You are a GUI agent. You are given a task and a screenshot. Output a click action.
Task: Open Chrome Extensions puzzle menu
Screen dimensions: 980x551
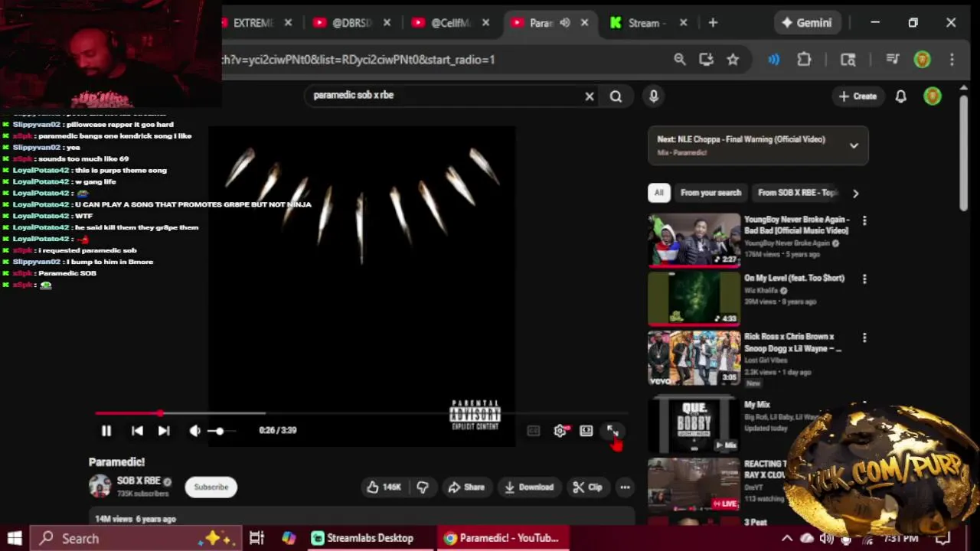[804, 59]
